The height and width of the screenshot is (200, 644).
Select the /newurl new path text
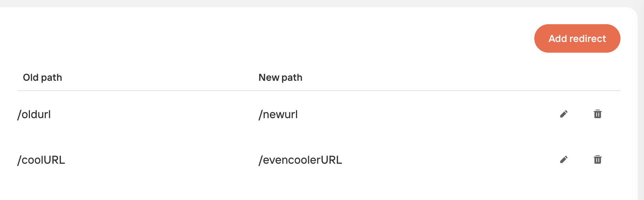(278, 115)
